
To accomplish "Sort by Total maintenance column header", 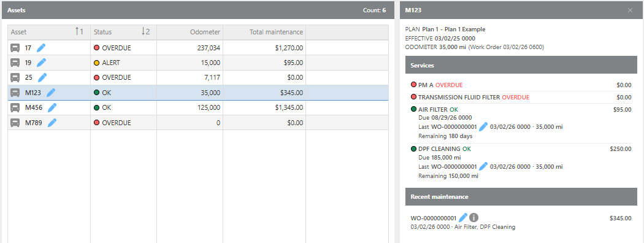I will (x=264, y=32).
